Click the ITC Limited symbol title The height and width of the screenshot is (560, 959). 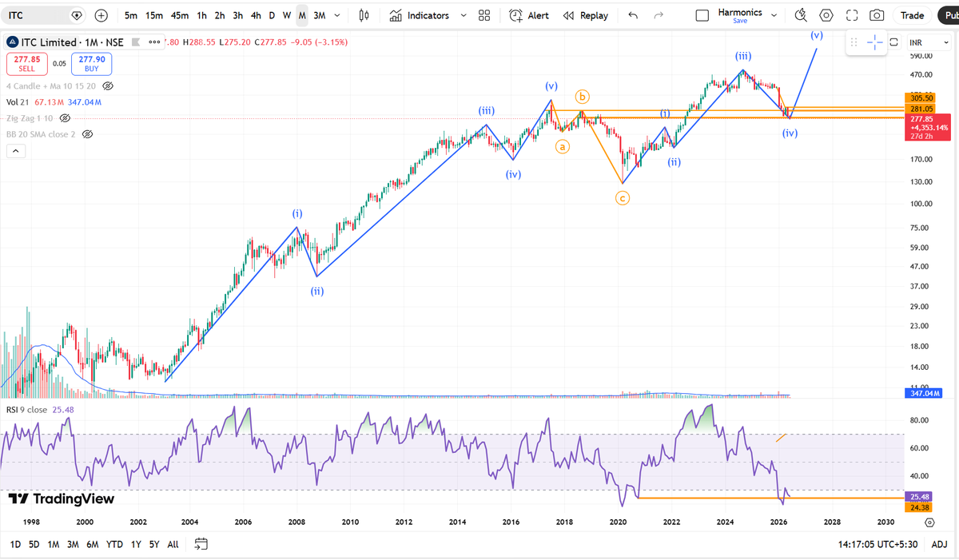click(50, 42)
